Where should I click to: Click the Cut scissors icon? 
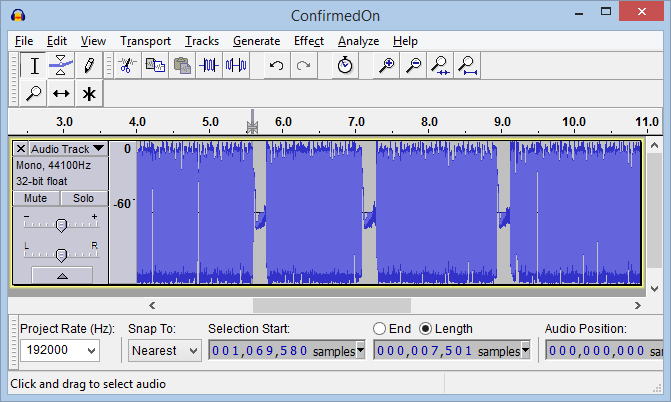pos(127,66)
